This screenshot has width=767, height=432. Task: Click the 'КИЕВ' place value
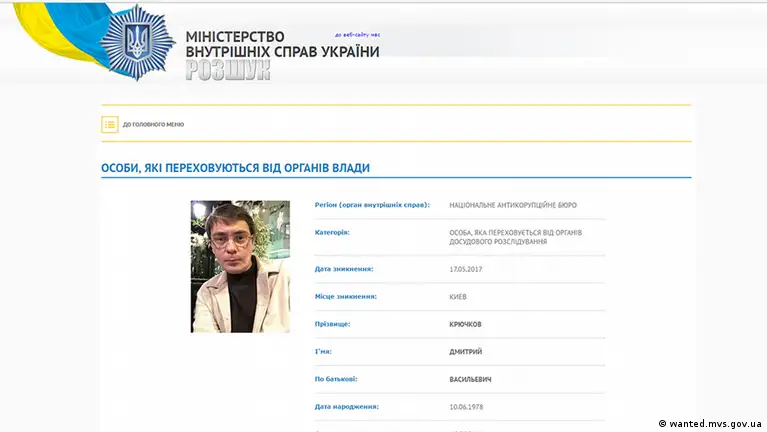[x=458, y=296]
